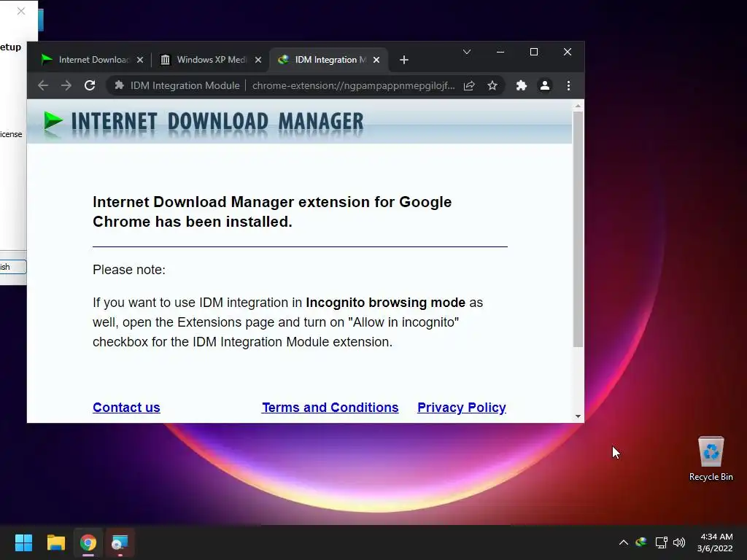Open the Privacy Policy link
Image resolution: width=747 pixels, height=560 pixels.
point(462,408)
